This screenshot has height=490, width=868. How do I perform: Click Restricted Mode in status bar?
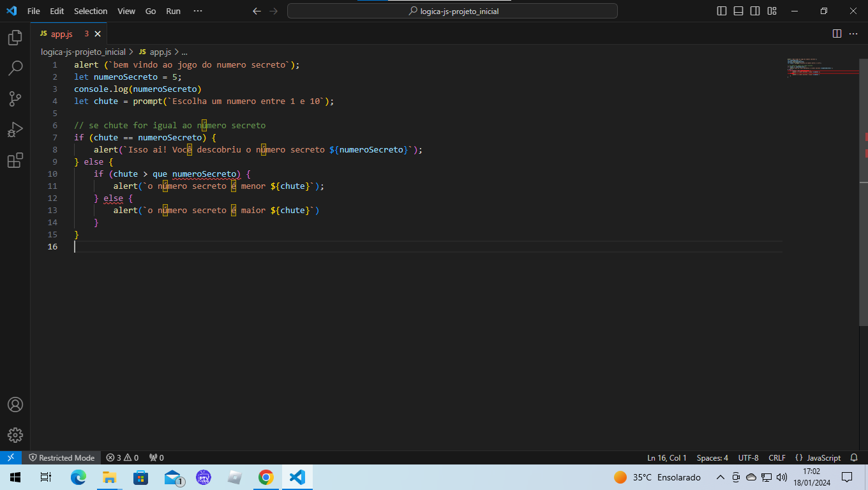[x=61, y=457]
